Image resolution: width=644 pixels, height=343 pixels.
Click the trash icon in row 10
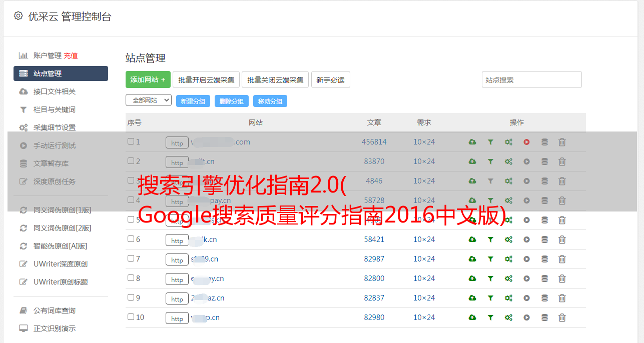[562, 317]
